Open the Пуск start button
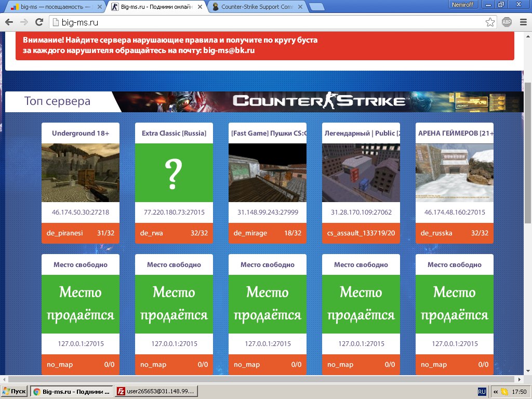 click(x=14, y=392)
